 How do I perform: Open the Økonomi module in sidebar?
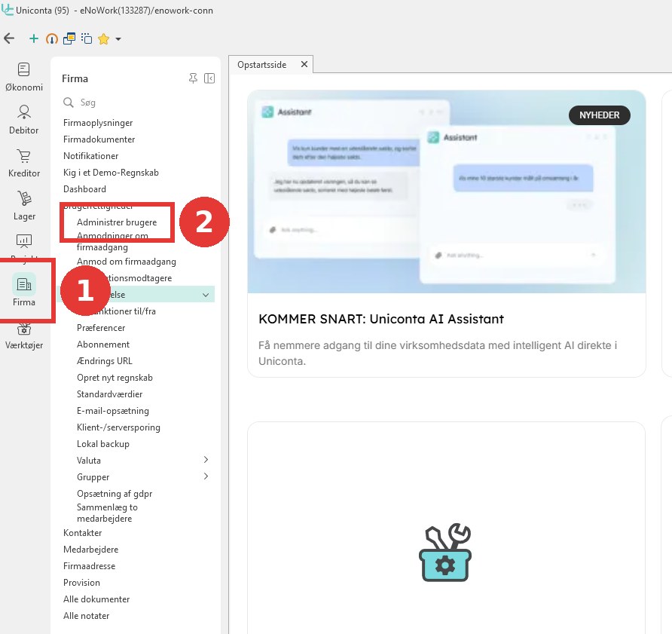(x=24, y=77)
